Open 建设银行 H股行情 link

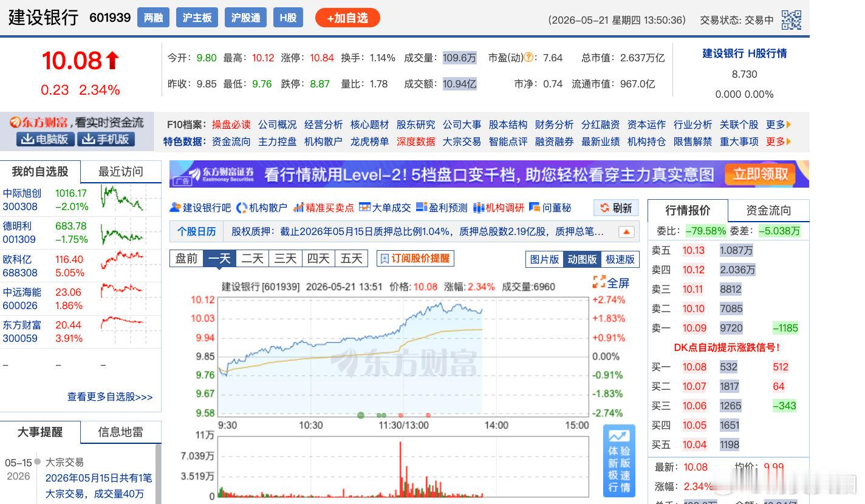pos(744,53)
